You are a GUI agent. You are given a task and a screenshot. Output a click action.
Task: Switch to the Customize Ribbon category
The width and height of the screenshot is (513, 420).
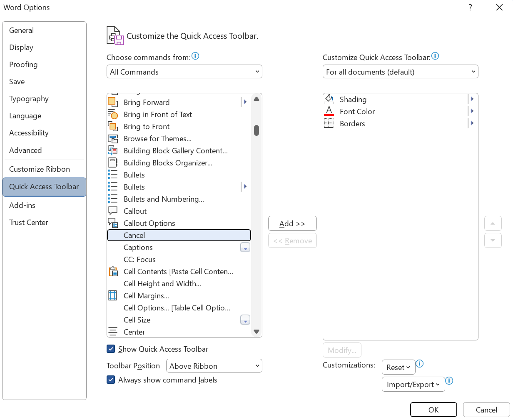click(x=44, y=169)
